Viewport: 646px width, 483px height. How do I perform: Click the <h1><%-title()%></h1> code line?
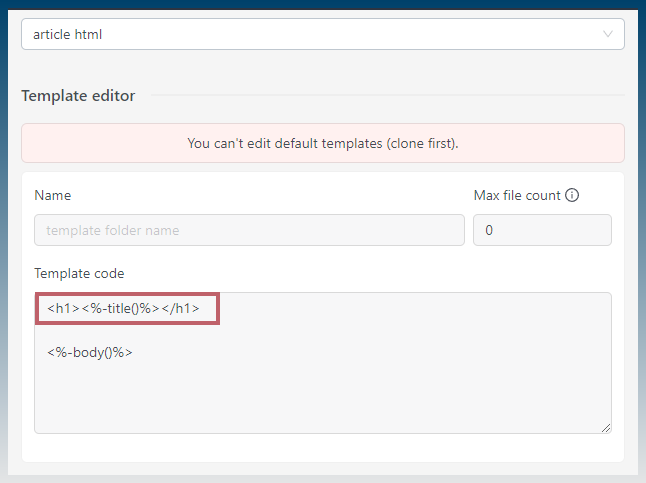[123, 308]
